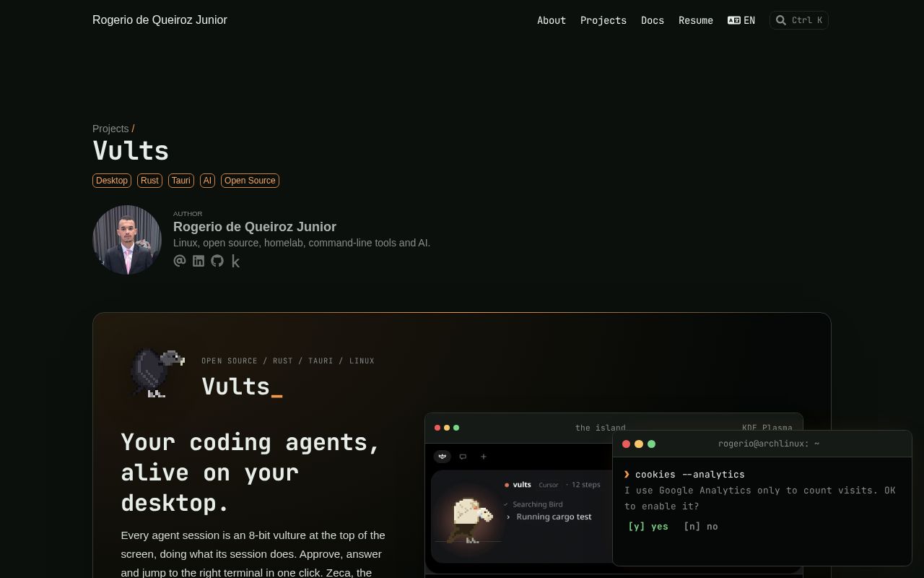
Task: Click the 'rogerio@archlinux: ~' terminal title
Action: [x=769, y=444]
